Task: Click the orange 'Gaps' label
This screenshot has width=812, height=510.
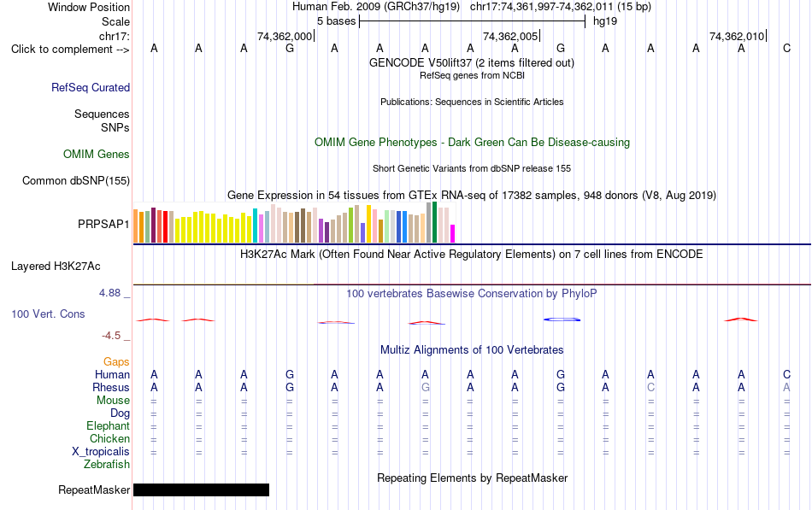Action: (116, 362)
